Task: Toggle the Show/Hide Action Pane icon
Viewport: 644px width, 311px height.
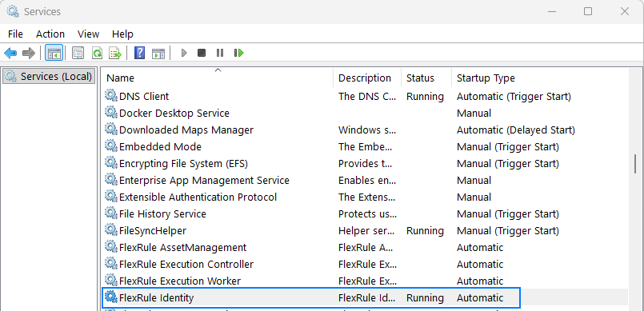Action: click(158, 53)
